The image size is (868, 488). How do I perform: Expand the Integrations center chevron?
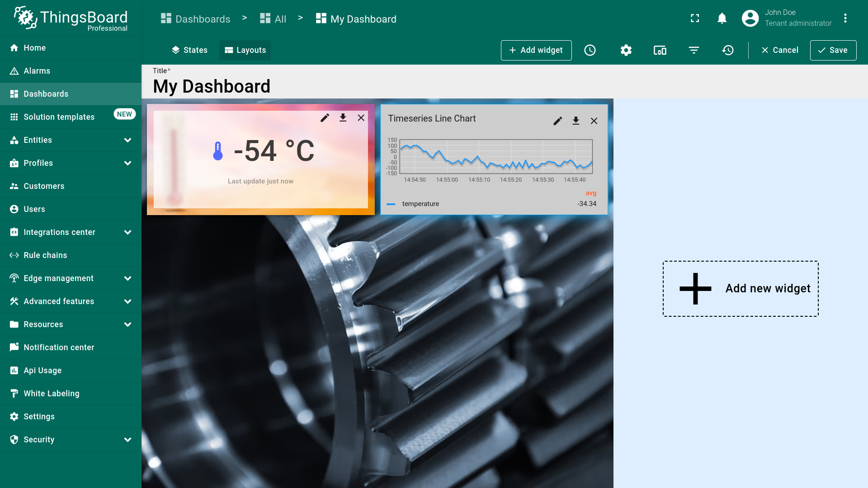(127, 232)
